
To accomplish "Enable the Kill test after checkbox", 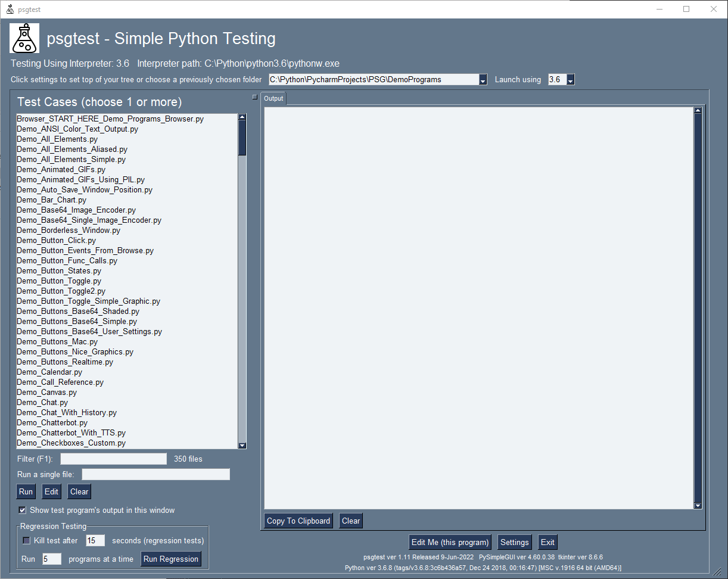I will click(x=26, y=541).
